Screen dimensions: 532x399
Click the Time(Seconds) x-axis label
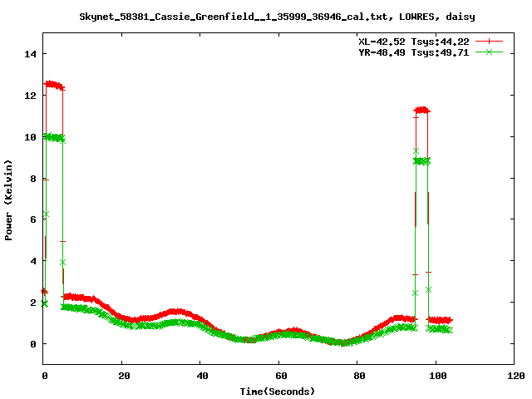pos(277,392)
